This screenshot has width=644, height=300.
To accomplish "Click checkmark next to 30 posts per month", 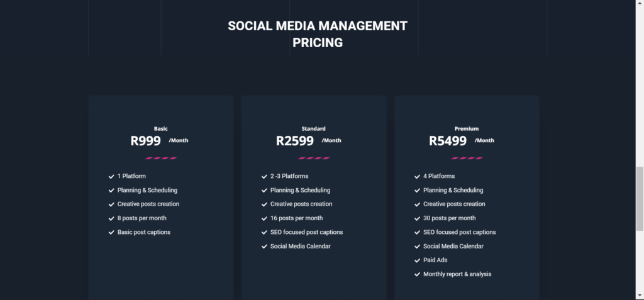I will click(418, 218).
